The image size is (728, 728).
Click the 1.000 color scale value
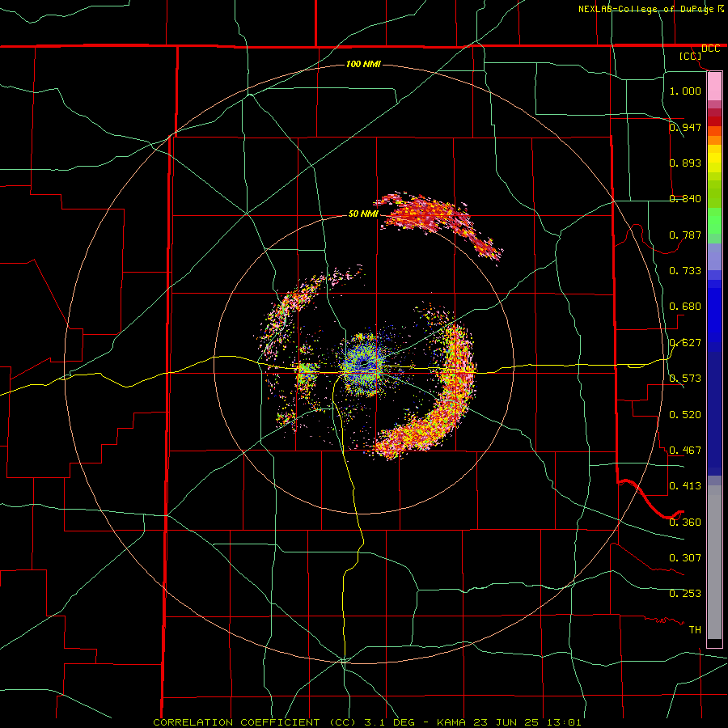685,91
